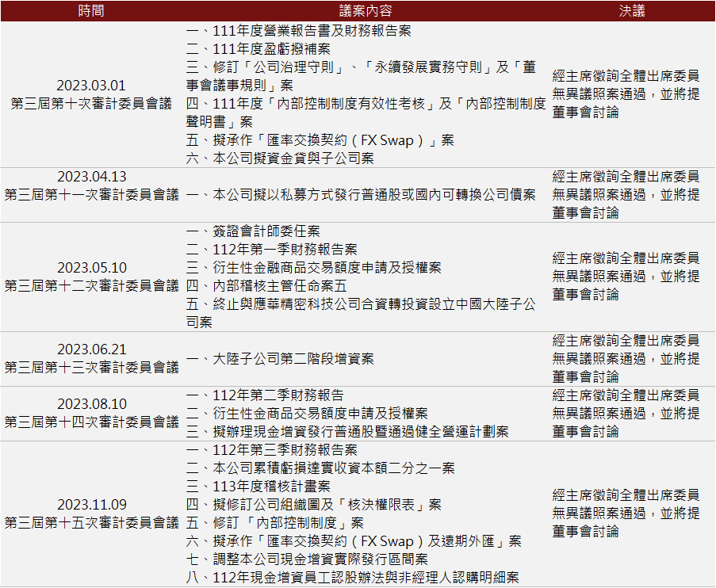Image resolution: width=716 pixels, height=588 pixels.
Task: Click 修訂「內部控制制度」案 item
Action: tap(275, 523)
